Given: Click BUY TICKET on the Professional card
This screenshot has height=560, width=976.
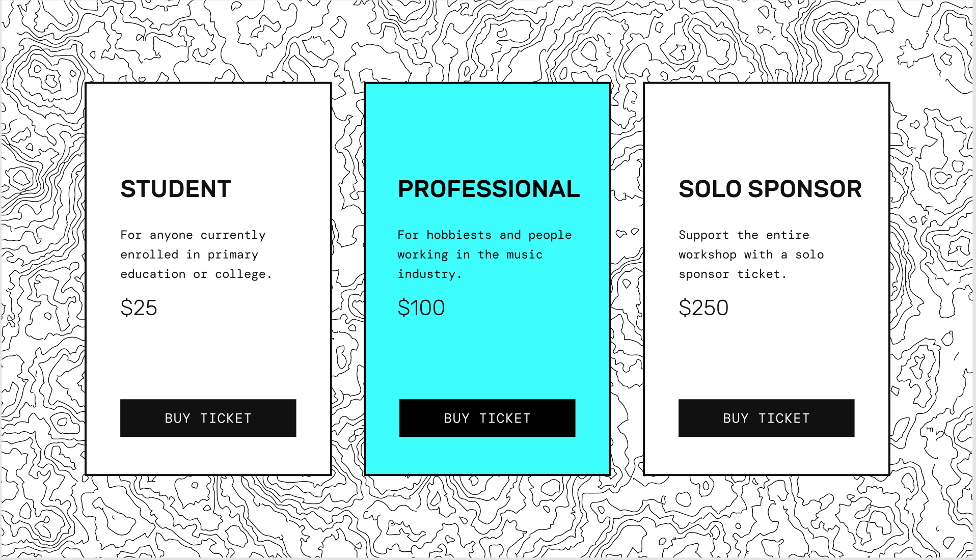Looking at the screenshot, I should click(x=487, y=418).
